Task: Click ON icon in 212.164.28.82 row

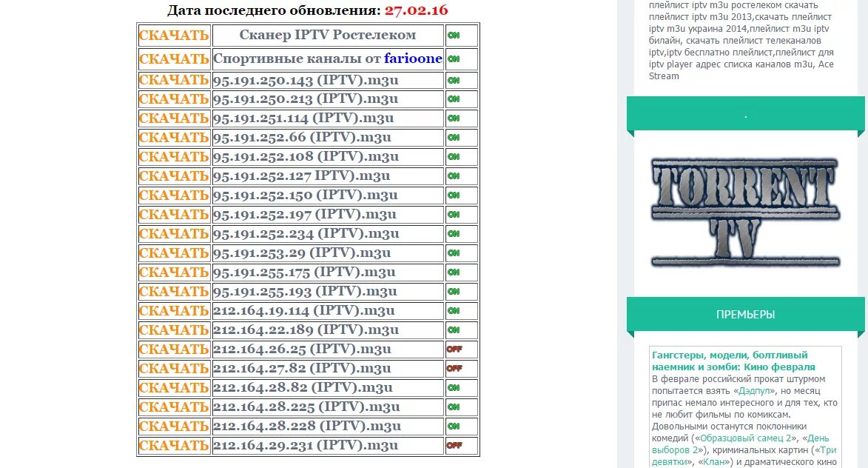Action: [454, 388]
